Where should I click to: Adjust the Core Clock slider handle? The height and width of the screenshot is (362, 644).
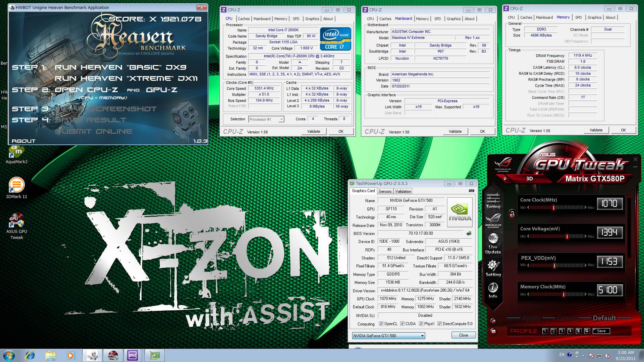coord(553,207)
